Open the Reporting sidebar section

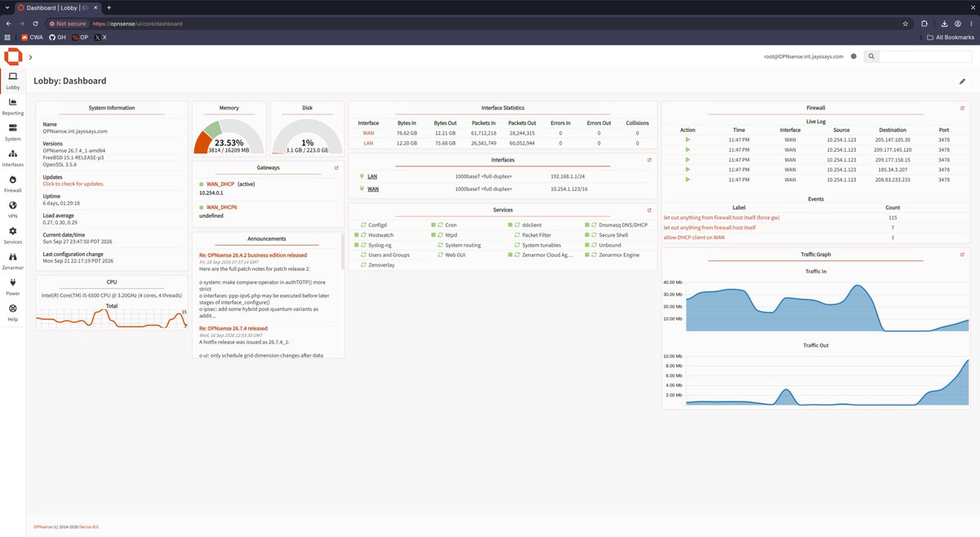pos(12,106)
